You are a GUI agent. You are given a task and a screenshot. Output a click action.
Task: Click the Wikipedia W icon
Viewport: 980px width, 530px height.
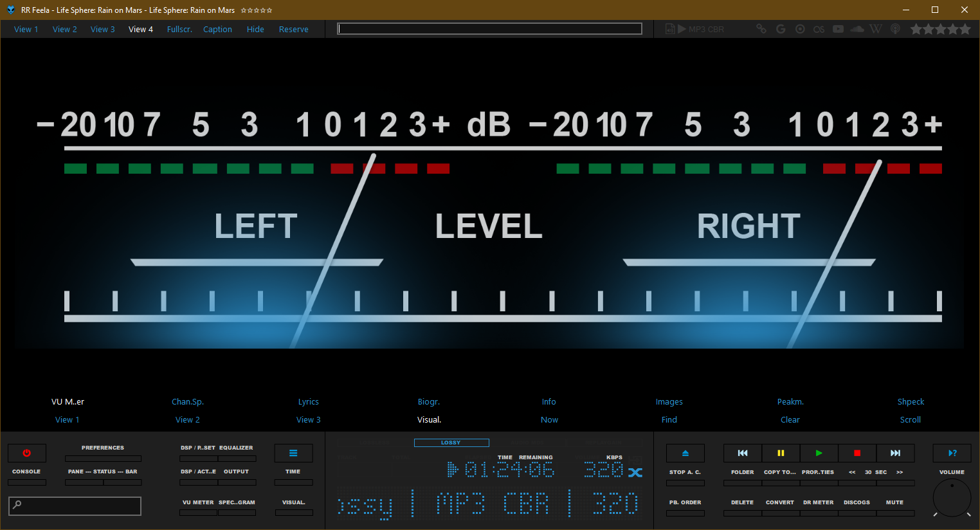(875, 29)
